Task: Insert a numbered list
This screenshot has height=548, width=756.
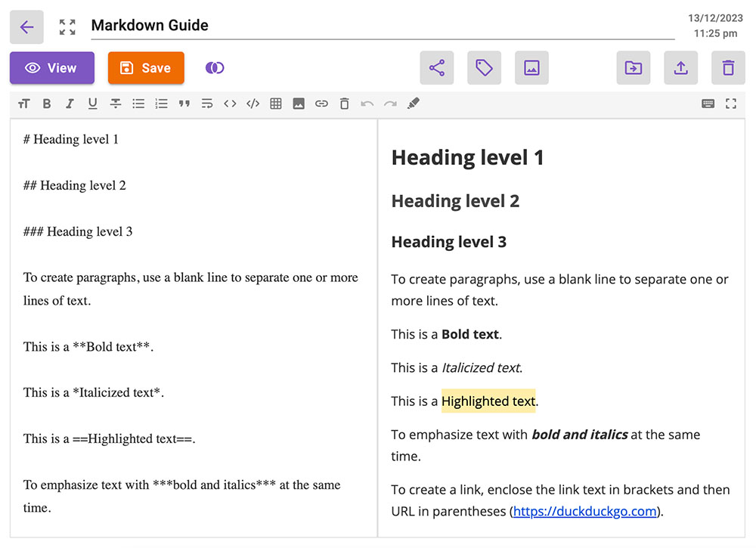Action: [x=161, y=104]
